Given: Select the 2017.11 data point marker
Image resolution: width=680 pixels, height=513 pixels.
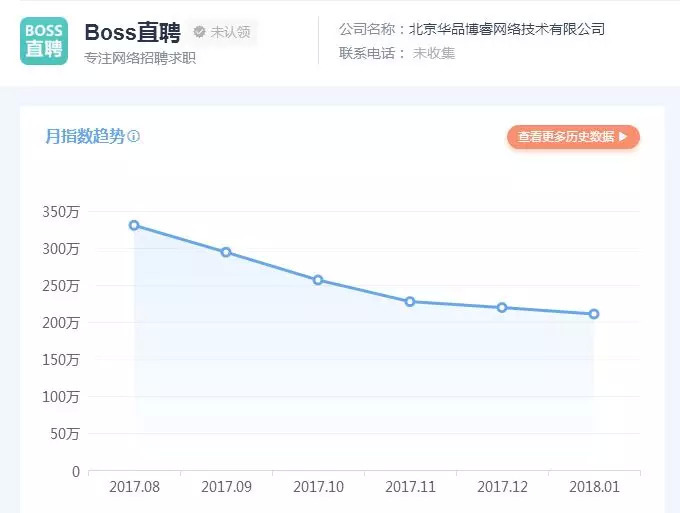Looking at the screenshot, I should (x=410, y=301).
